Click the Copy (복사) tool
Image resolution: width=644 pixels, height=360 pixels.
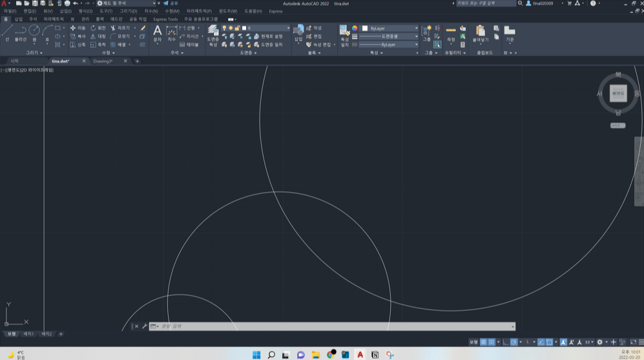coord(78,36)
